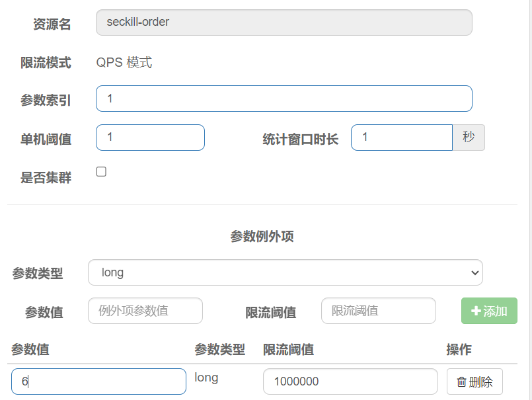Focus the 统计窗口时长 duration input
The height and width of the screenshot is (400, 532).
(x=400, y=138)
